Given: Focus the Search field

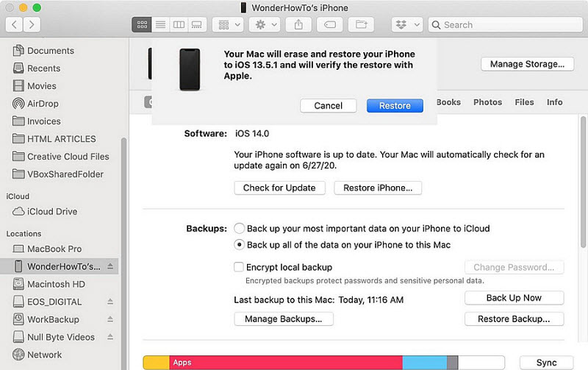Looking at the screenshot, I should pyautogui.click(x=506, y=25).
